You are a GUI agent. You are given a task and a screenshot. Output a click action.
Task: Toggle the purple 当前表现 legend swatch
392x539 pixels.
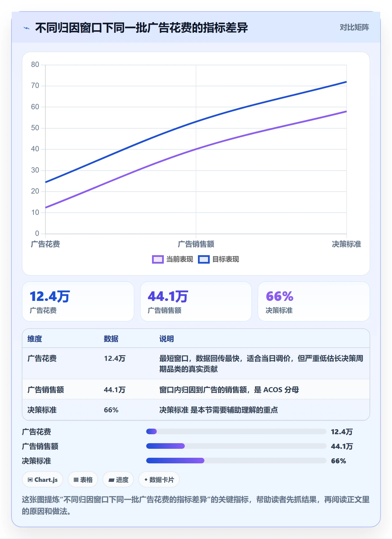pos(158,259)
